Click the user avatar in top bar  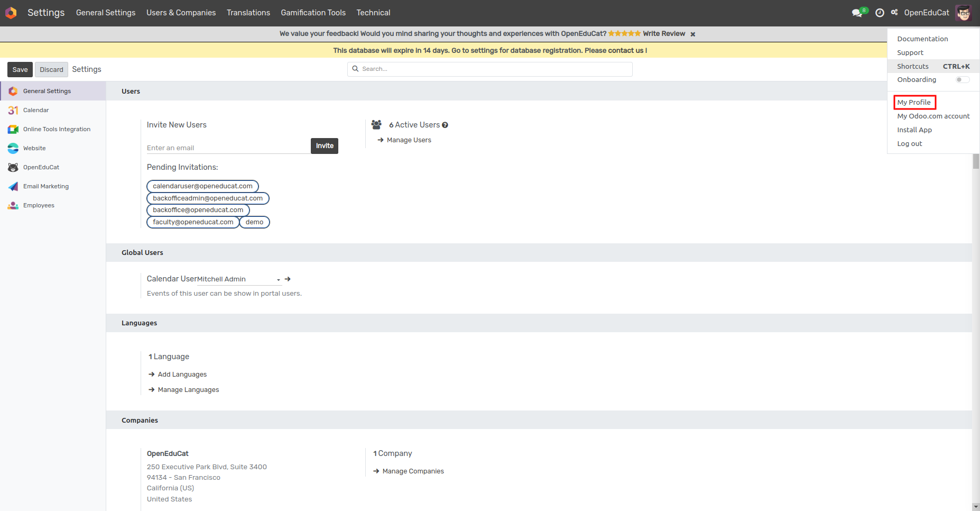pyautogui.click(x=963, y=13)
